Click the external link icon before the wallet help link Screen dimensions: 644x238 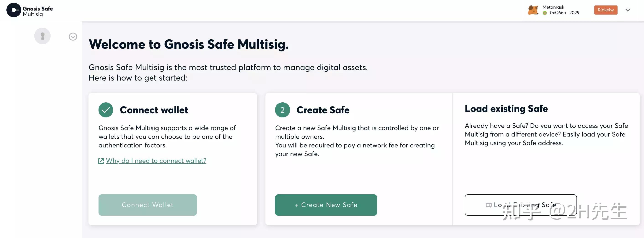tap(101, 161)
